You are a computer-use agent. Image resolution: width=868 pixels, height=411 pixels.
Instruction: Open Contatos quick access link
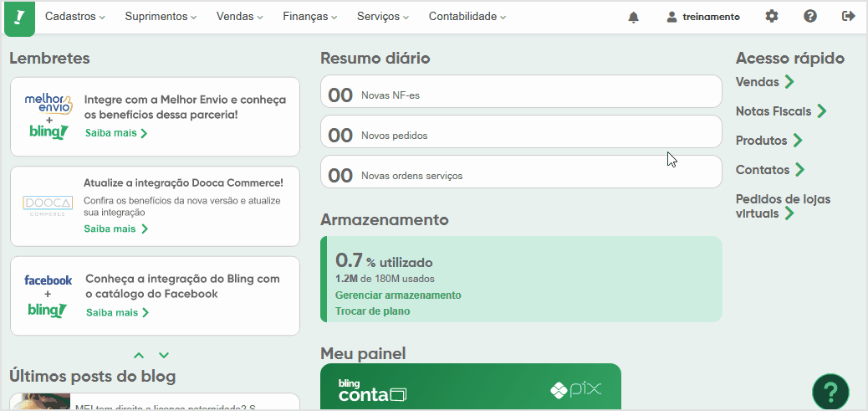click(769, 169)
